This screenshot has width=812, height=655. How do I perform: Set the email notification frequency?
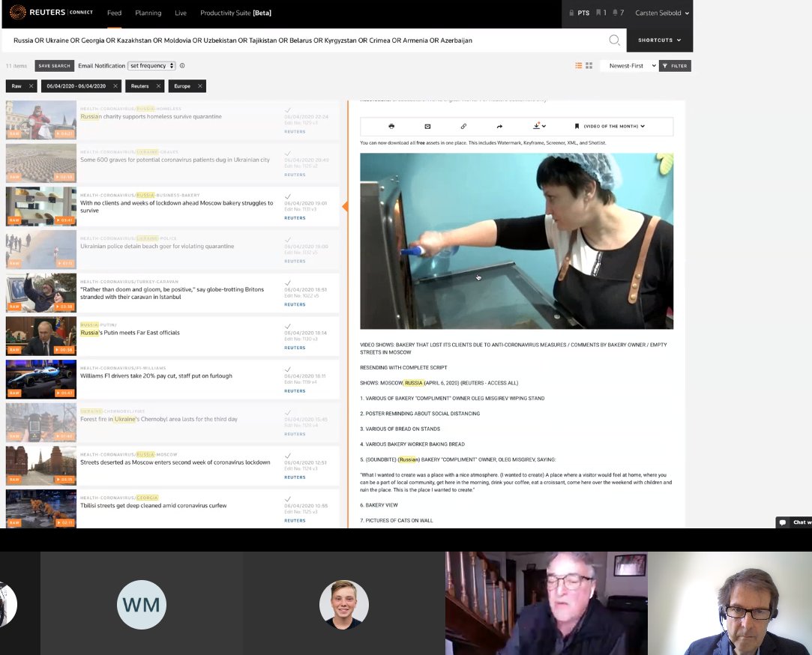(x=151, y=66)
